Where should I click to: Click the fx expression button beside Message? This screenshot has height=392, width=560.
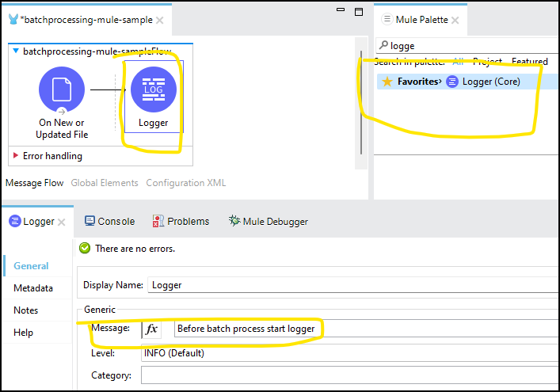tap(152, 329)
